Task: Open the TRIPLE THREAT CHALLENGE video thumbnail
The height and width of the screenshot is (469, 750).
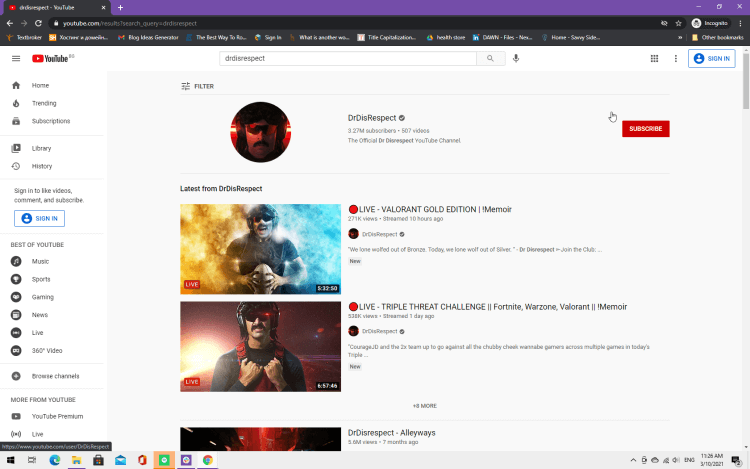Action: coord(261,347)
